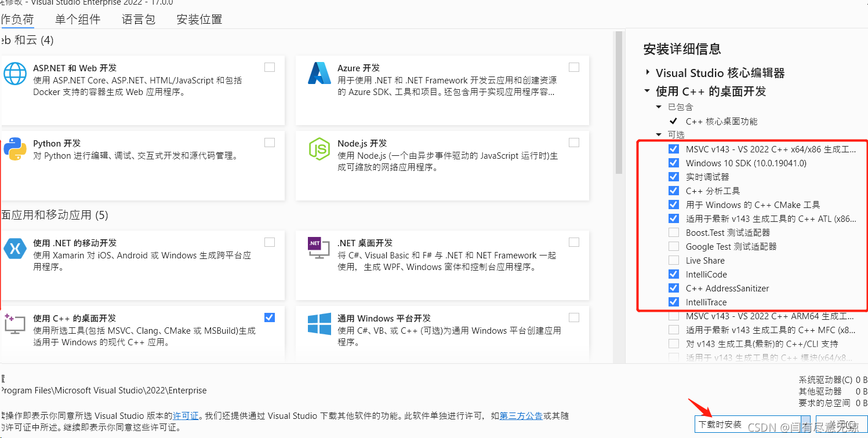868x438 pixels.
Task: Check the Google Test 测试适配器 option
Action: (673, 246)
